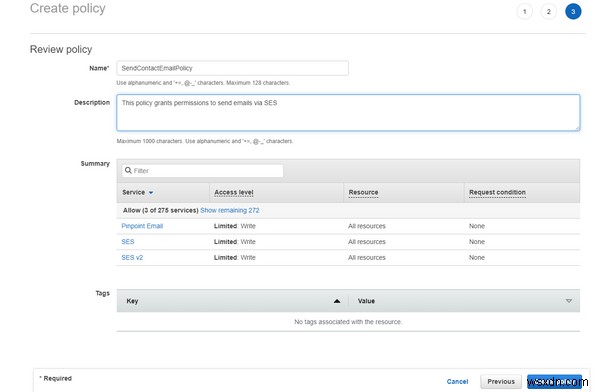Open the SES v2 service link
The width and height of the screenshot is (600, 392).
132,257
